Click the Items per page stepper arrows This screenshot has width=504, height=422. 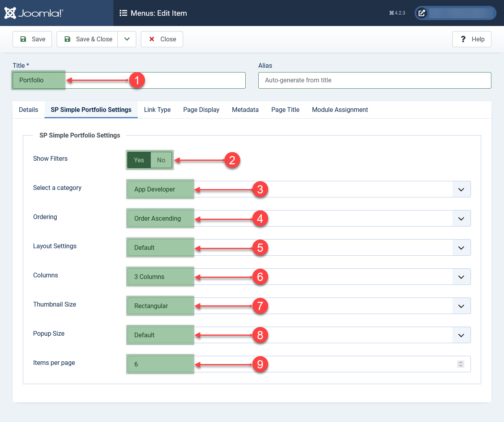coord(461,364)
